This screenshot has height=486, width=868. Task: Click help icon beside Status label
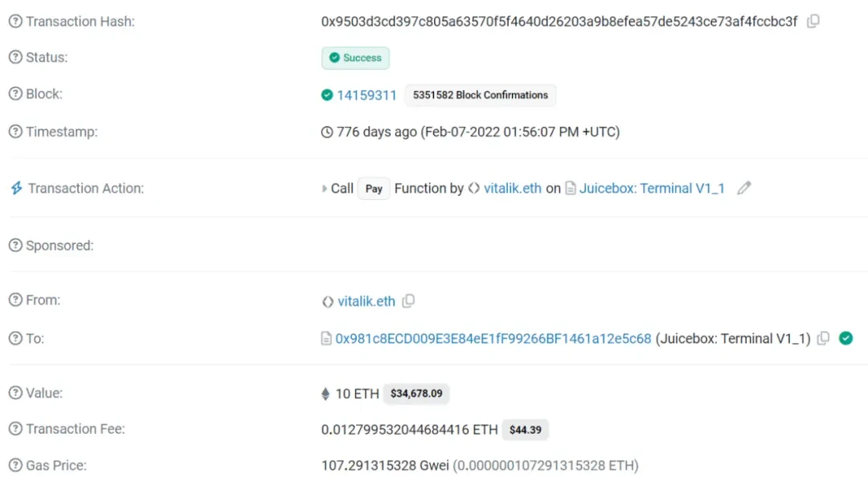[15, 58]
